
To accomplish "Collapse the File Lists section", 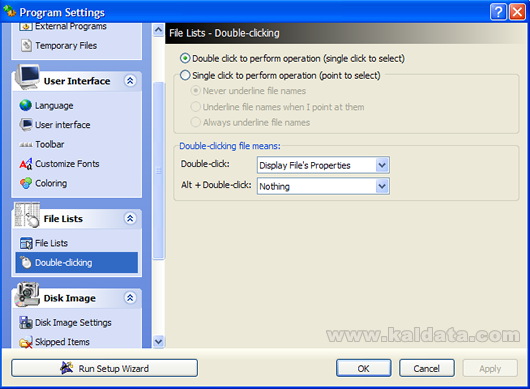I will pos(130,218).
